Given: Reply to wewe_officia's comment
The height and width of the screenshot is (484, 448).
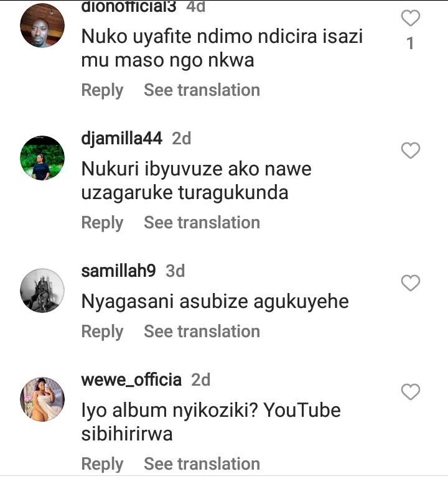Looking at the screenshot, I should pos(102,464).
